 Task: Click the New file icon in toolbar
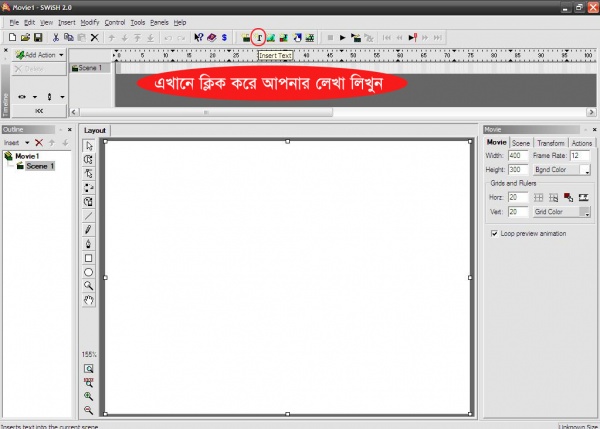click(12, 38)
